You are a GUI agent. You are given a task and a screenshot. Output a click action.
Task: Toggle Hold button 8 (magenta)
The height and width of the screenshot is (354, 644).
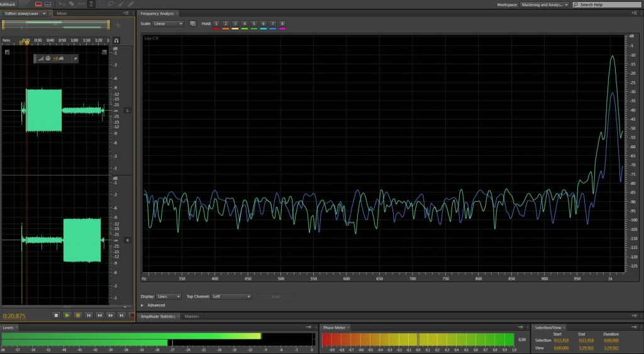coord(282,24)
